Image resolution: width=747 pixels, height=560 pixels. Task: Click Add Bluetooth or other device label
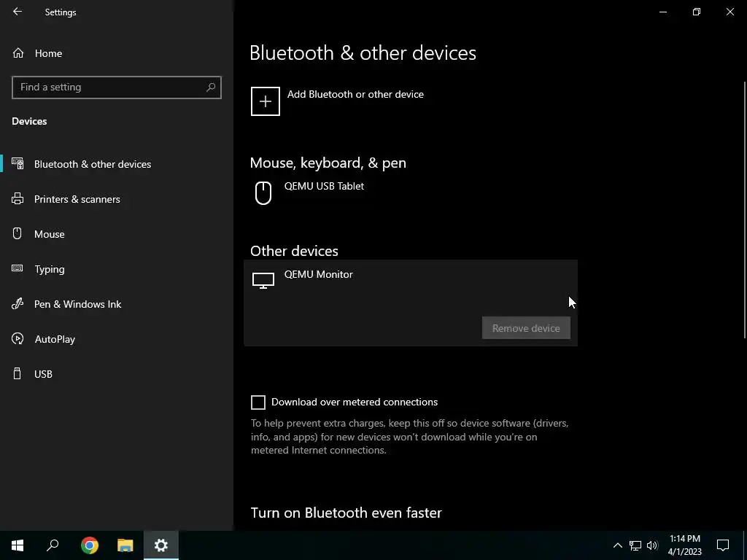[355, 94]
